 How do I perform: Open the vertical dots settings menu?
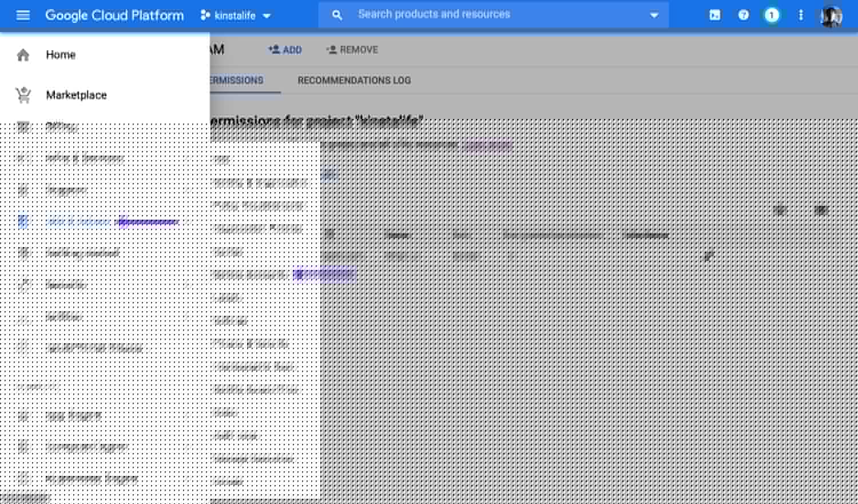pos(801,15)
